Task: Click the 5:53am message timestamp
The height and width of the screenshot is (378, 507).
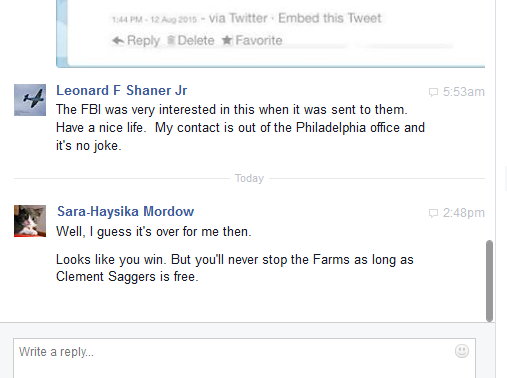Action: pos(464,92)
